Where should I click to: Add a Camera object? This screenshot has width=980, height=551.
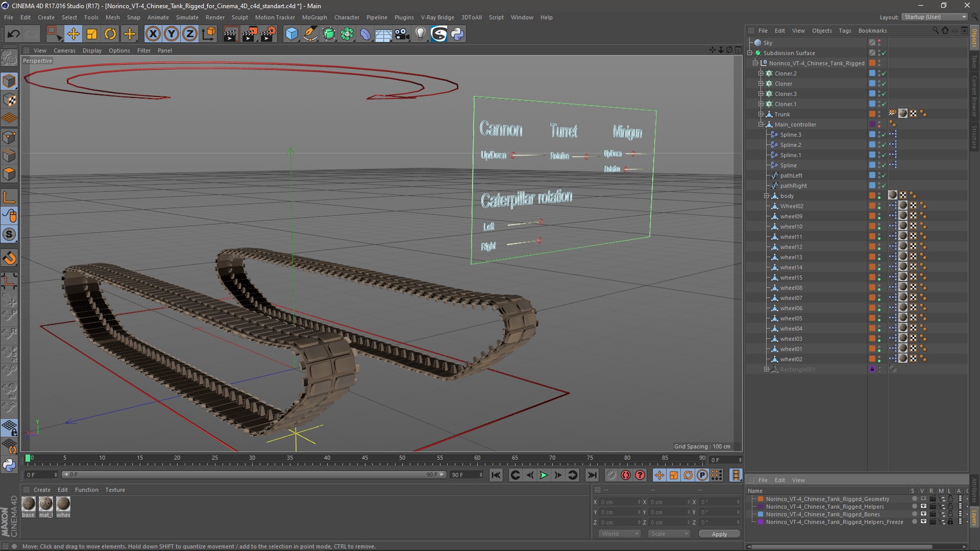(402, 34)
